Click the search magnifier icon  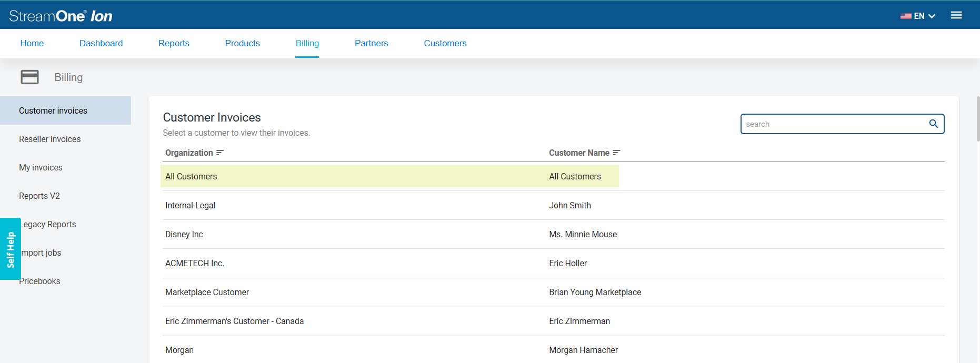[934, 124]
